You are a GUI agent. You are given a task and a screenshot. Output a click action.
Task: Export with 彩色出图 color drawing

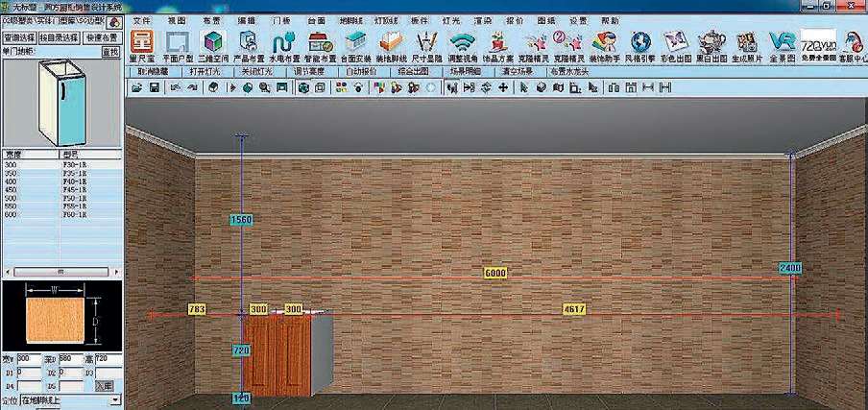[676, 46]
